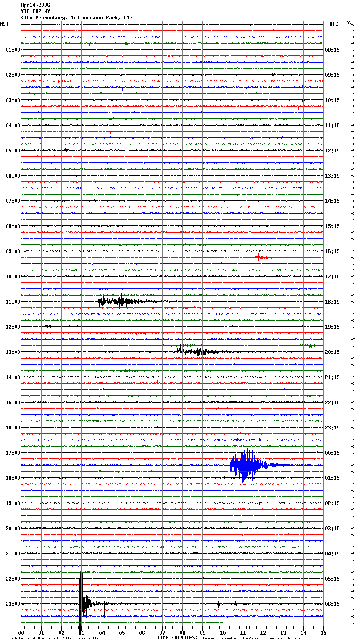Viewport: 357px width, 644px height.
Task: Click 'Traces clipped at plus/minus 5 vertical divisions'
Action: coord(254,638)
